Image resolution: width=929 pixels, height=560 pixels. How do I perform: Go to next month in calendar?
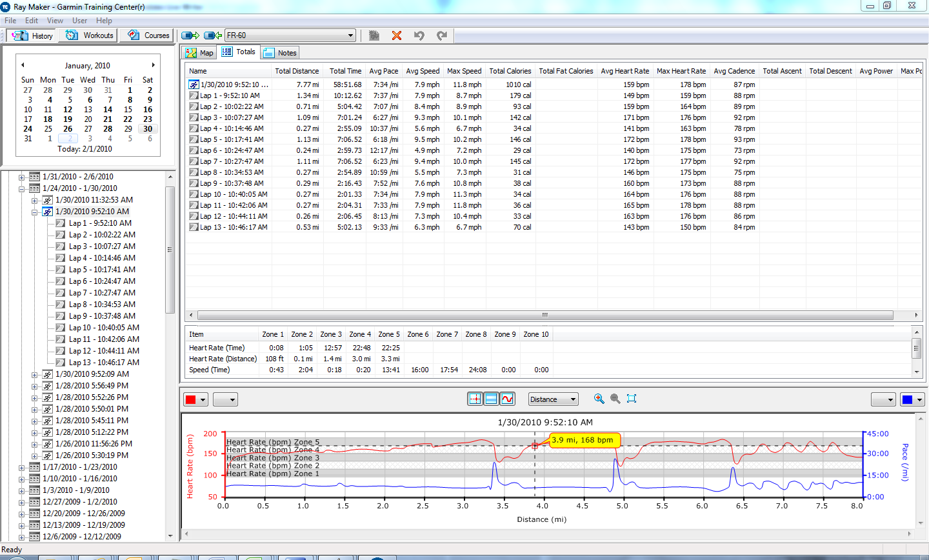click(x=153, y=65)
